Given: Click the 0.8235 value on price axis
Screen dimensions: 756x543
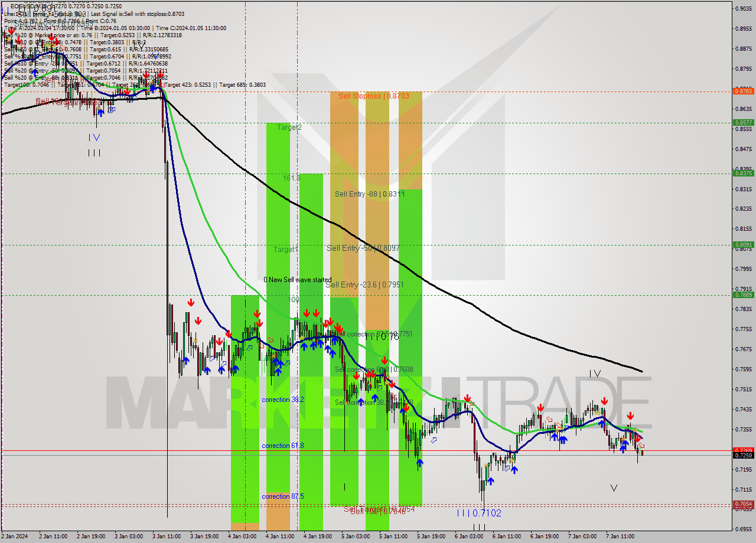Looking at the screenshot, I should [x=743, y=208].
